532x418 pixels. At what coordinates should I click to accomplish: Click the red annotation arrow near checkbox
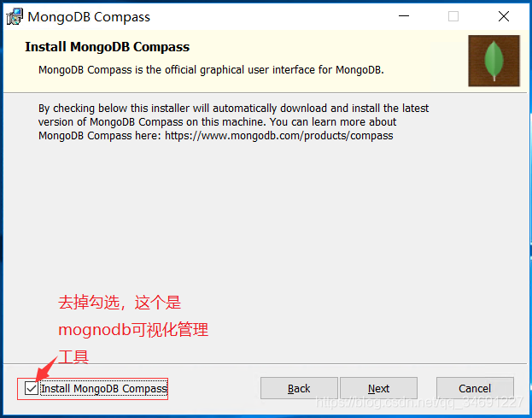[x=46, y=368]
